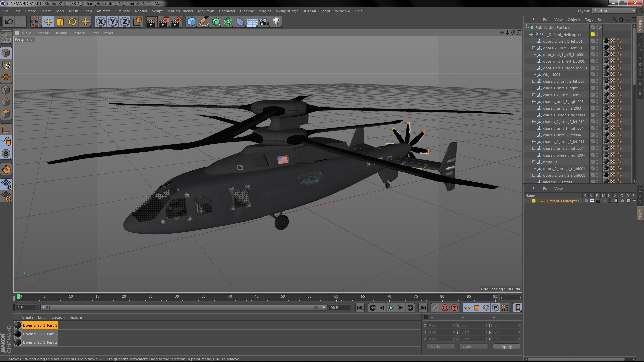644x362 pixels.
Task: Add a Camera object
Action: click(x=264, y=22)
